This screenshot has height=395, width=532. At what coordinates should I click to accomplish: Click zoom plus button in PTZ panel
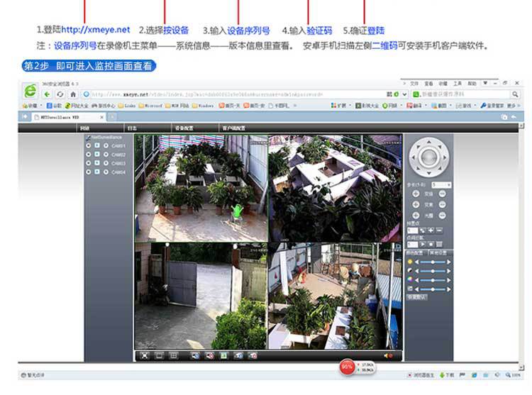tap(415, 194)
